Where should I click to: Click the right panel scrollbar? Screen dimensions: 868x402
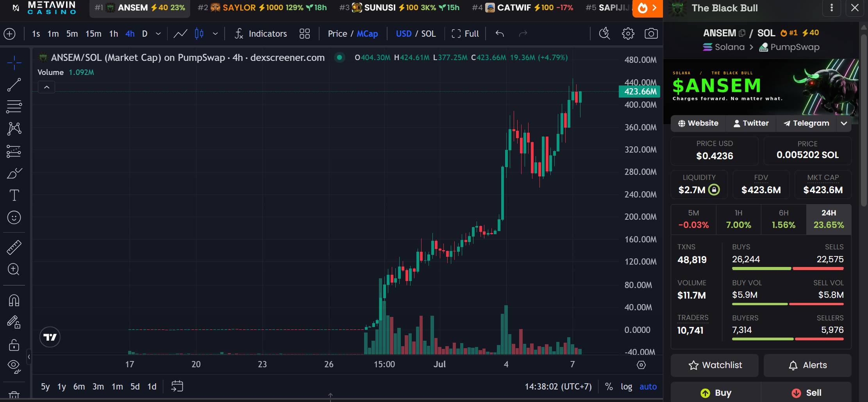click(x=863, y=121)
